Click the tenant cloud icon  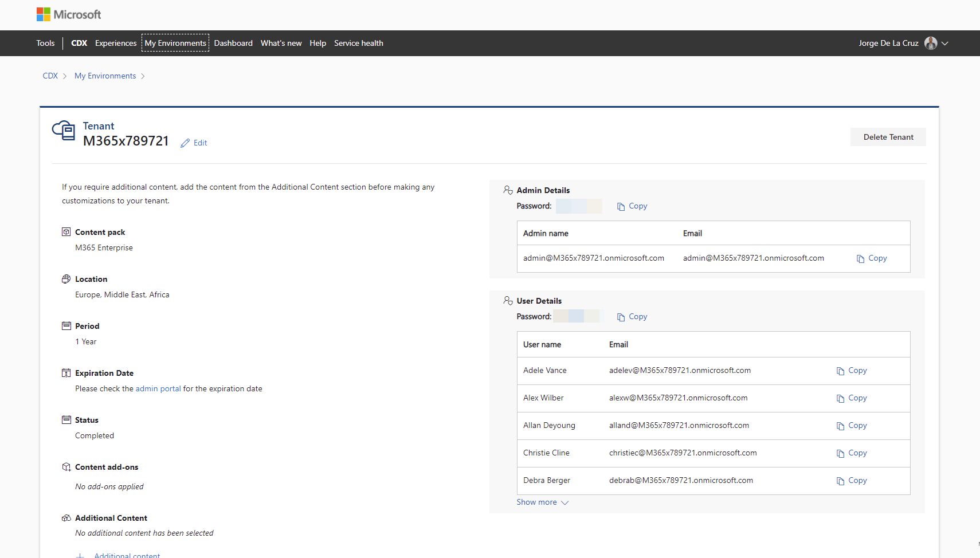(x=64, y=131)
